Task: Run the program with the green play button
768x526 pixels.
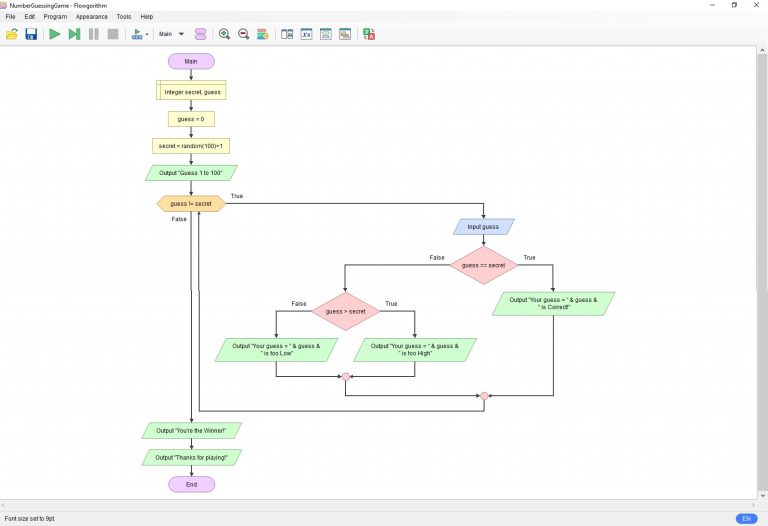Action: click(x=55, y=34)
